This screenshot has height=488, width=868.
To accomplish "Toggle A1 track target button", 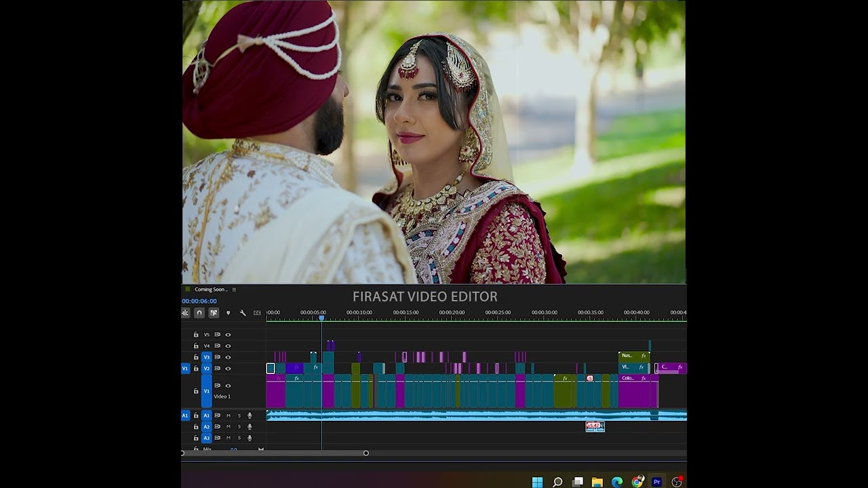I will click(207, 415).
